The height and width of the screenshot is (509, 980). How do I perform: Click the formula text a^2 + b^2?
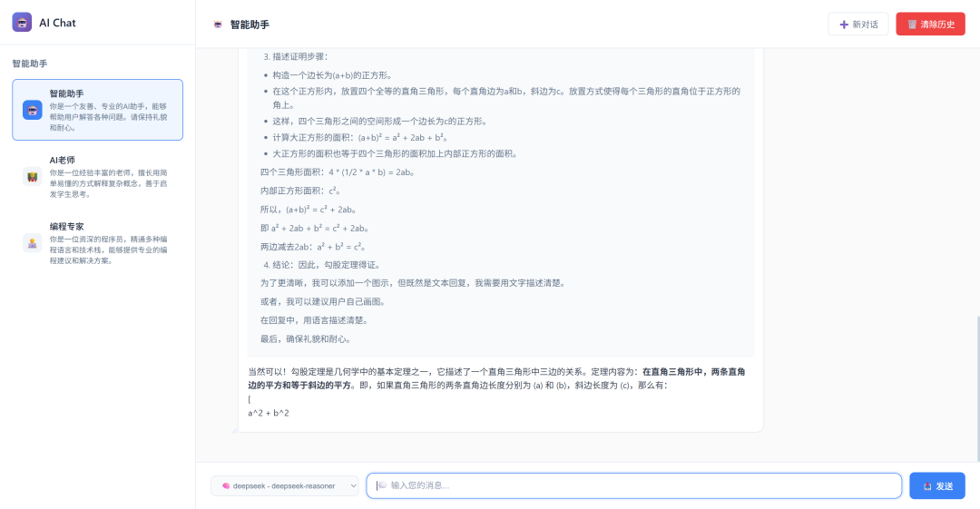(x=268, y=413)
